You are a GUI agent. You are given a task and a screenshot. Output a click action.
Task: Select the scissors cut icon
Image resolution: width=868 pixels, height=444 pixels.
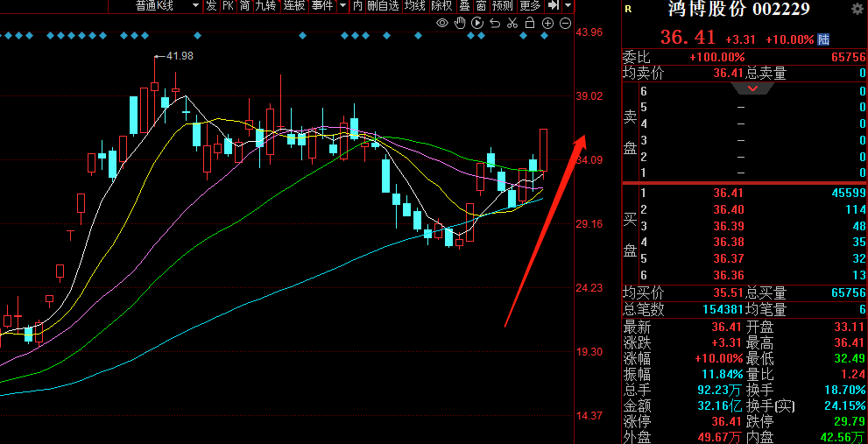click(x=512, y=23)
